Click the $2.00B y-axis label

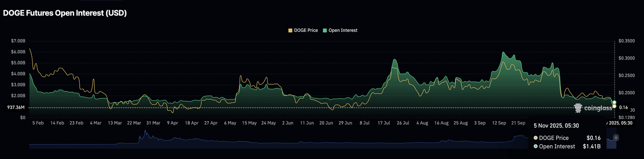18,96
